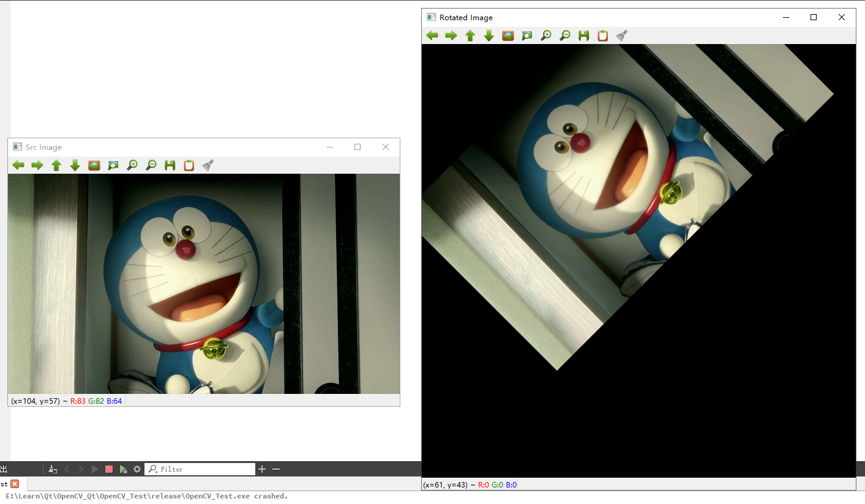The width and height of the screenshot is (865, 504).
Task: Click the green run-with-debugger arrow in output toolbar
Action: click(123, 469)
